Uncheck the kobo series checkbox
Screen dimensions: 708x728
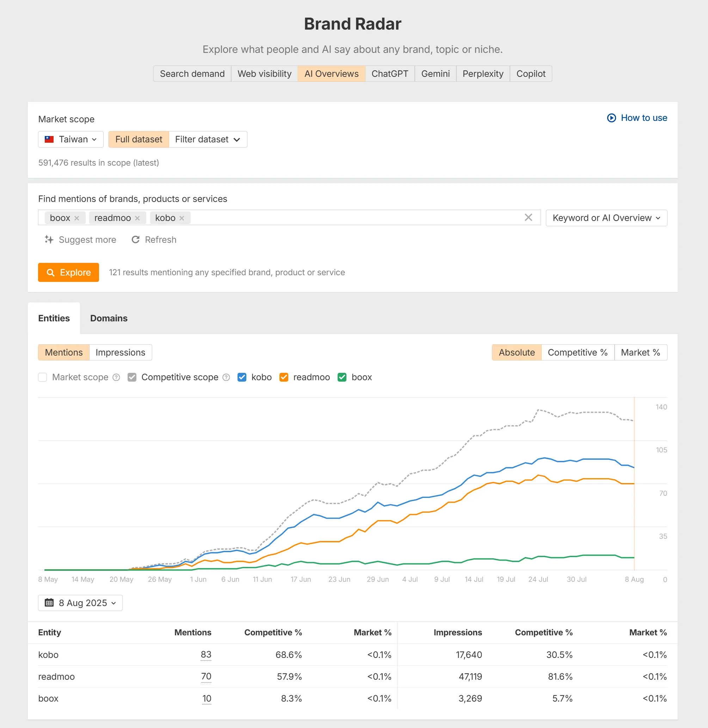pyautogui.click(x=242, y=377)
